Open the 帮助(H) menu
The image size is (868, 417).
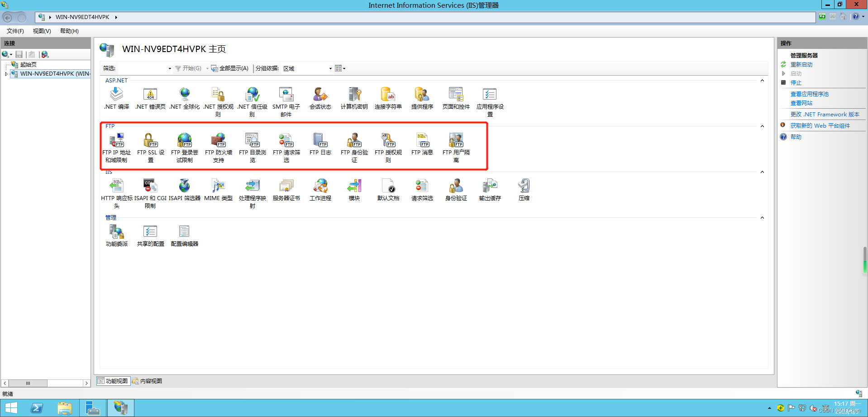tap(69, 31)
